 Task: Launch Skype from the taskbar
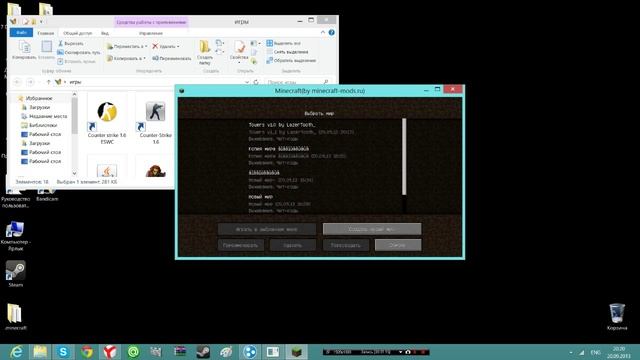coord(63,351)
